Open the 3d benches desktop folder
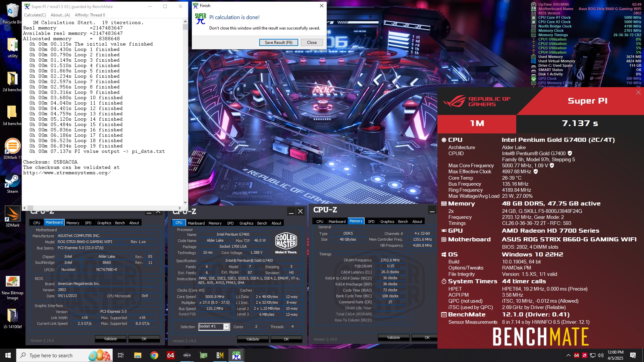This screenshot has width=644, height=362. tap(12, 115)
